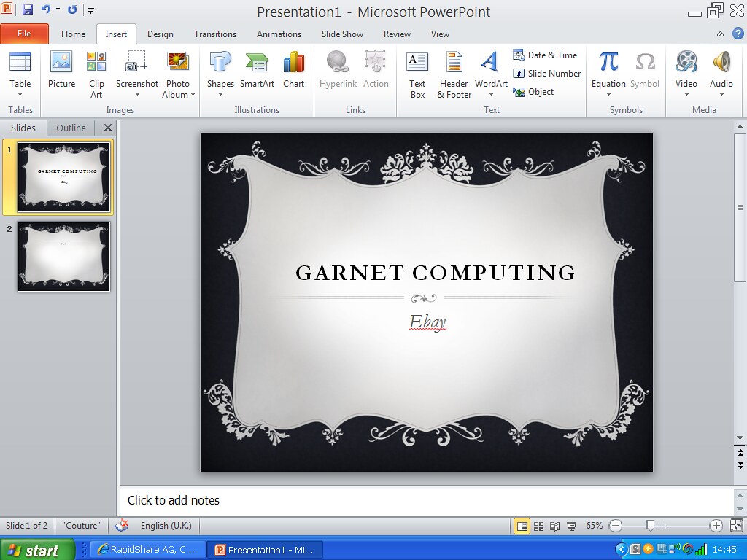
Task: Expand the Equation dropdown arrow
Action: [x=608, y=95]
